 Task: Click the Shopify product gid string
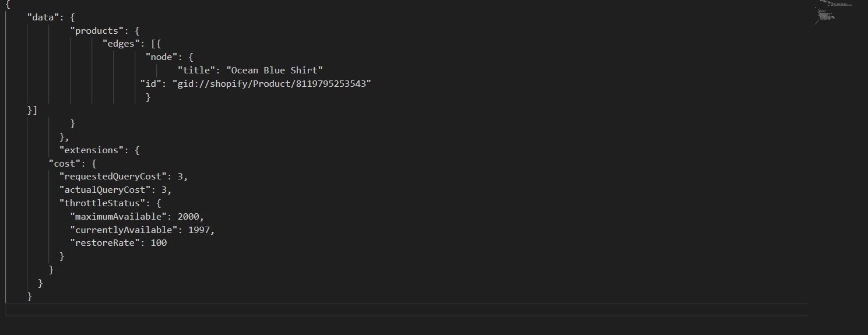pyautogui.click(x=272, y=84)
